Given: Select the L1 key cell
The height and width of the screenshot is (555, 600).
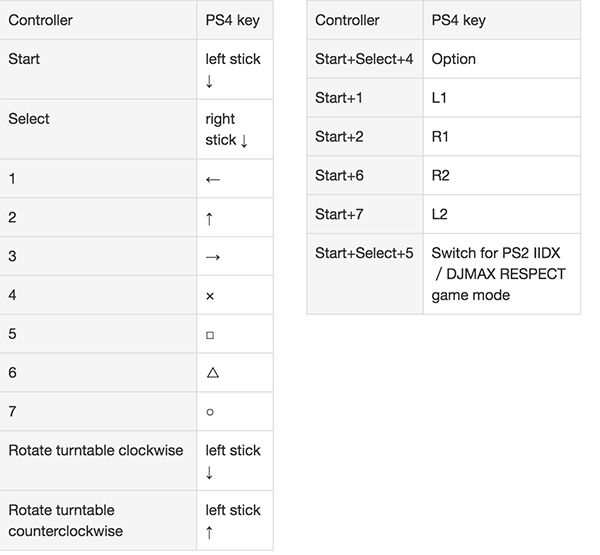Looking at the screenshot, I should pos(502,98).
